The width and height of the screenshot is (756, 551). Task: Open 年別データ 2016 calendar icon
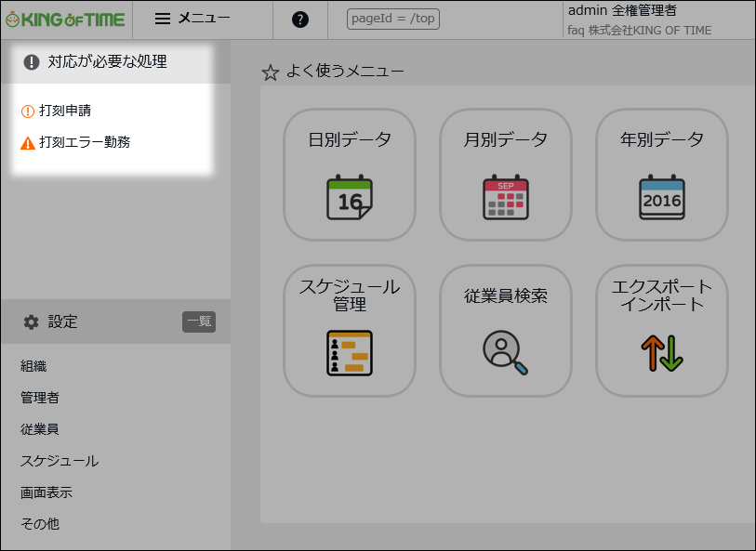tap(662, 198)
